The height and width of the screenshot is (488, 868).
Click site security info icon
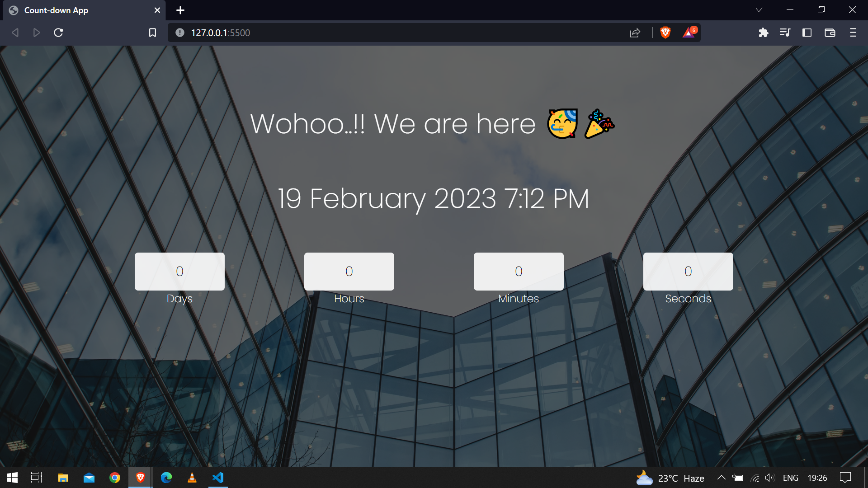(x=180, y=33)
